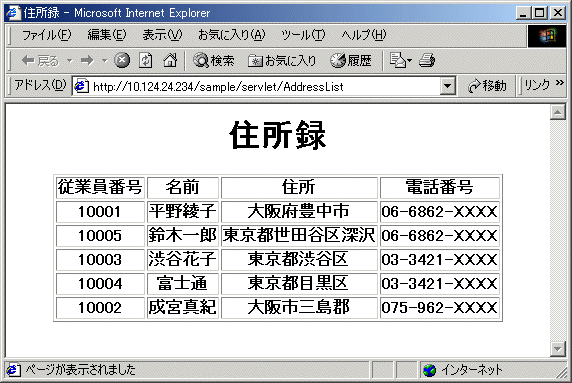
Task: Click the Back arrow toolbar button
Action: 39,61
